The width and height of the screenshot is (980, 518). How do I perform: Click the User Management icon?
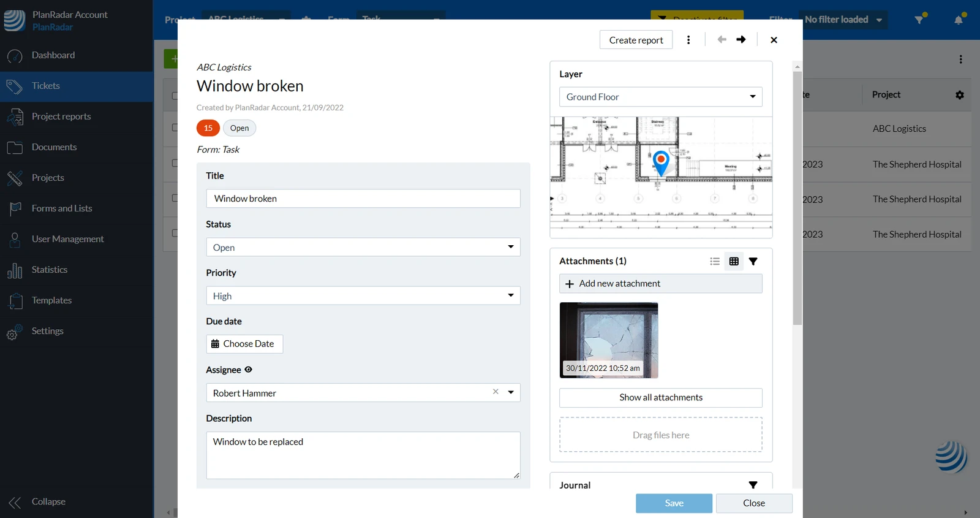(x=15, y=239)
